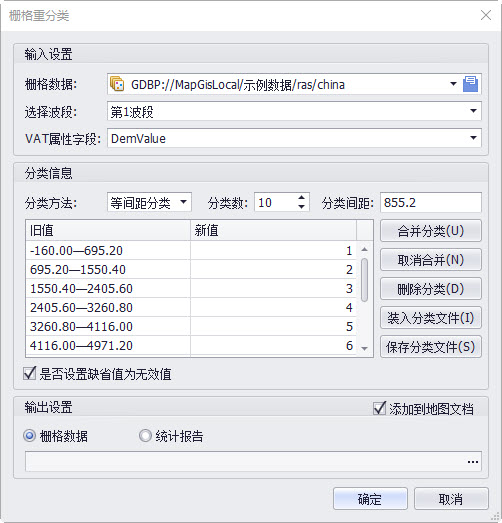Select the 栅格数据 output radio button

click(29, 436)
